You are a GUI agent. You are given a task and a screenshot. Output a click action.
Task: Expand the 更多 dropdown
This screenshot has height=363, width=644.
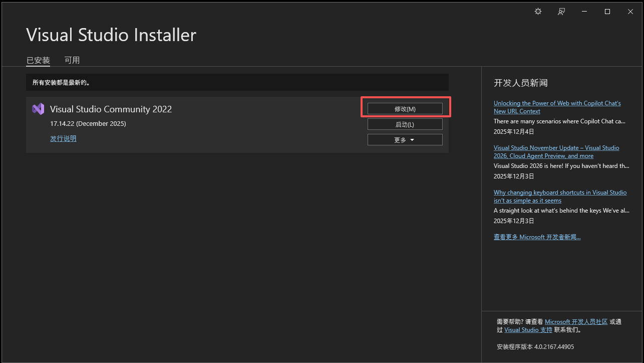pos(405,140)
